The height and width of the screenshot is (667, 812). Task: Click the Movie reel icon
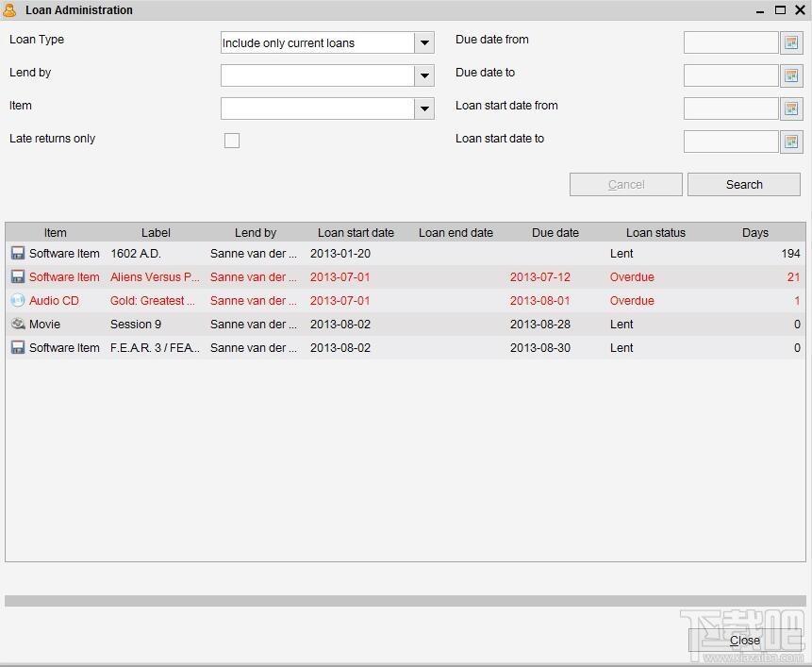point(18,324)
